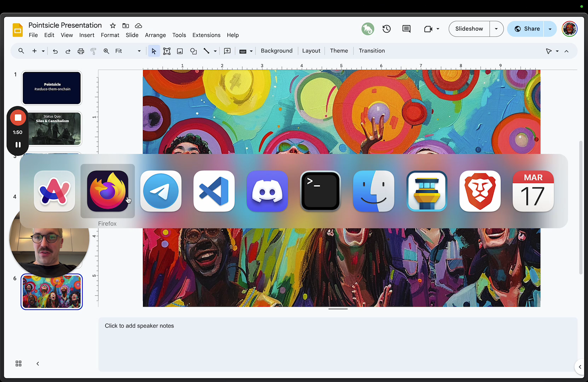Add a comment from the toolbar
588x382 pixels.
[x=227, y=51]
